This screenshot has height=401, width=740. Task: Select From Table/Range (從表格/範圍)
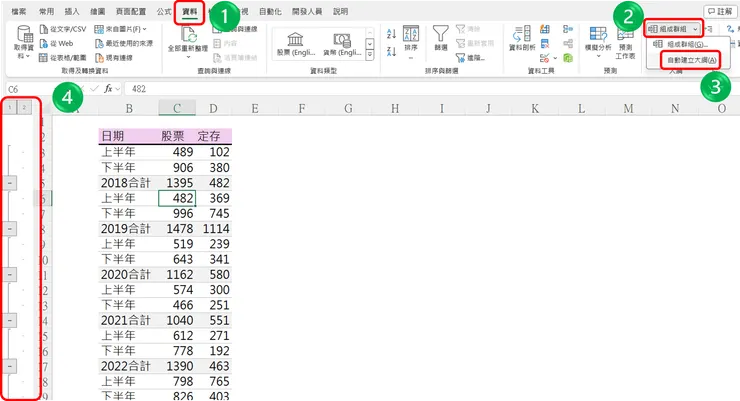click(63, 58)
